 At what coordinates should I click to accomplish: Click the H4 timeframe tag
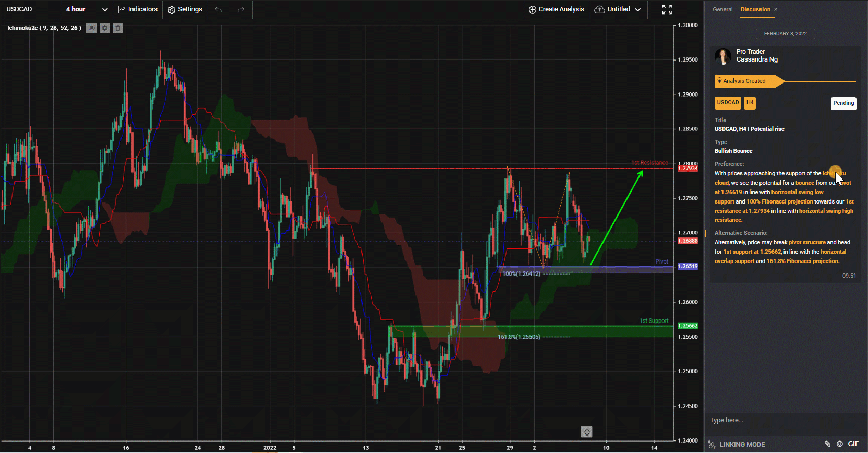tap(750, 103)
